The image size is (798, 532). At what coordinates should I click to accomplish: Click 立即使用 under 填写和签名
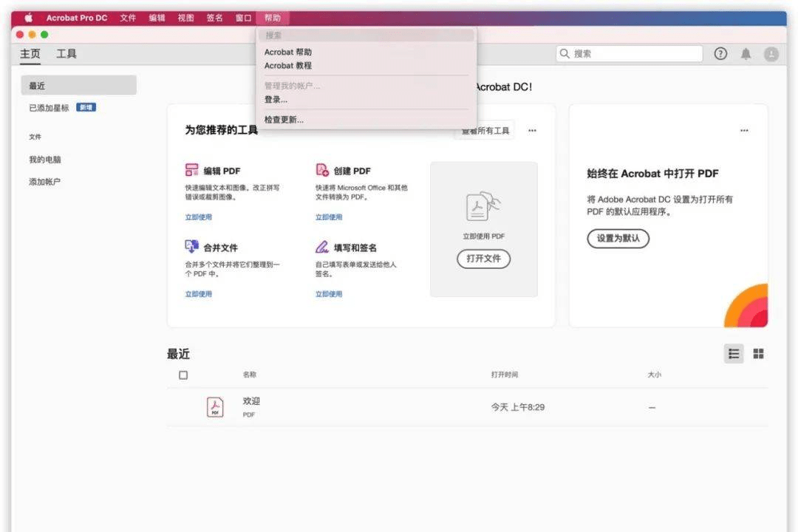pyautogui.click(x=329, y=294)
